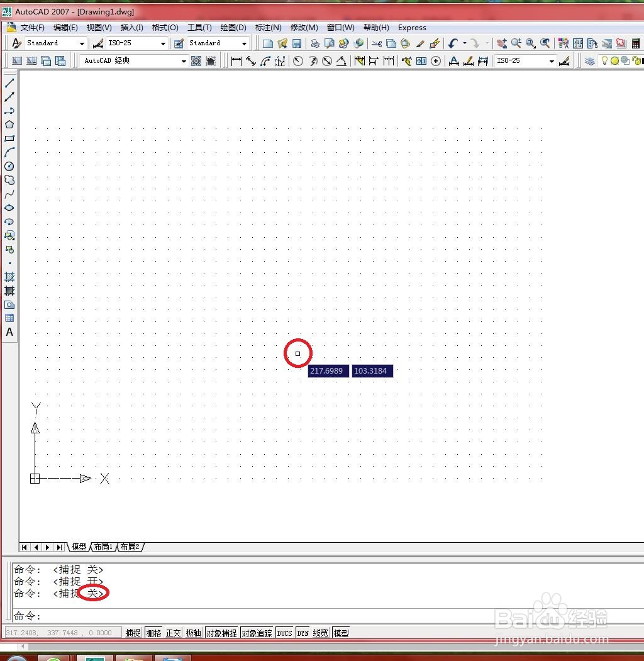Click the command line input field

pyautogui.click(x=328, y=616)
